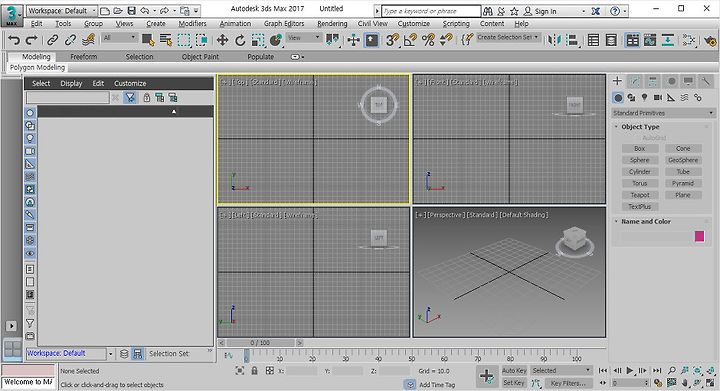Viewport: 720px width, 391px height.
Task: Click the 0 / 100 time slider
Action: (x=260, y=343)
